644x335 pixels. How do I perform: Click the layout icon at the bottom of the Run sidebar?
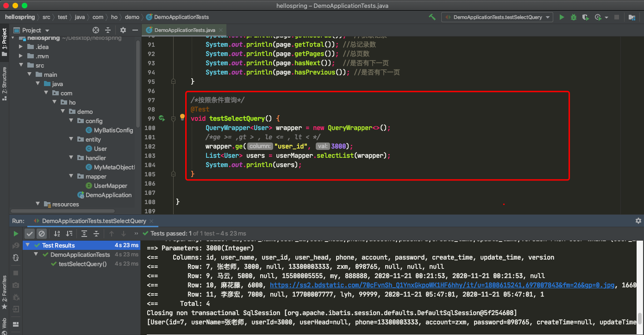(x=16, y=324)
